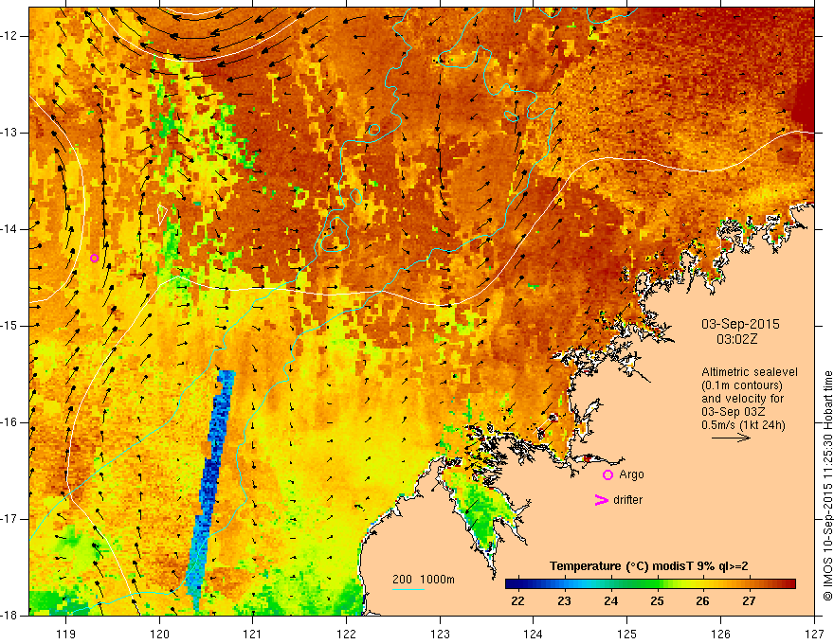Click the velocity scale arrow in the legend
The height and width of the screenshot is (644, 834).
tap(731, 438)
